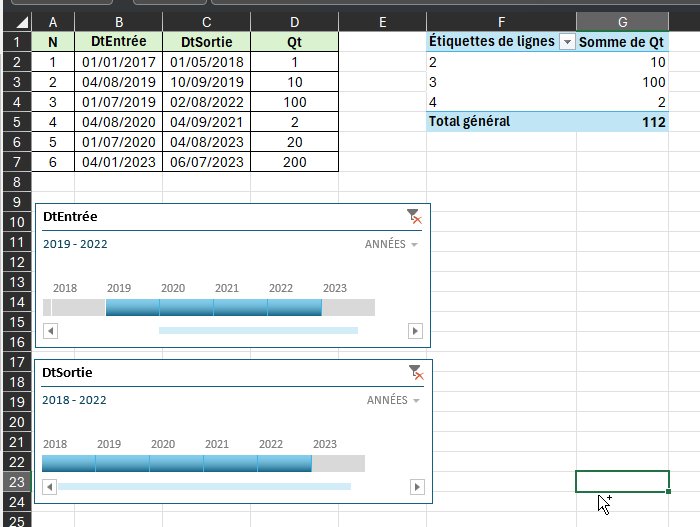Viewport: 700px width, 527px height.
Task: Select year 2020 segment in DtSortie timeline
Action: (176, 464)
